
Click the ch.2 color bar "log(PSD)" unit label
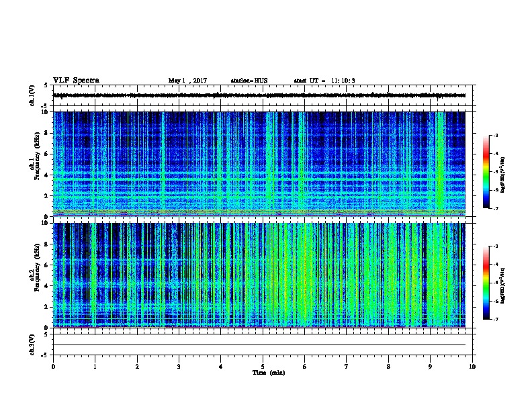(x=503, y=286)
